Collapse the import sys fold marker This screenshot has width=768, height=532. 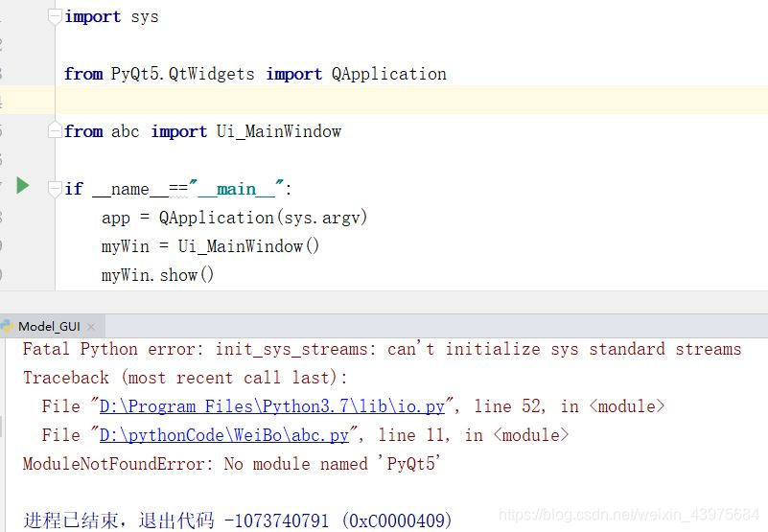(x=55, y=17)
